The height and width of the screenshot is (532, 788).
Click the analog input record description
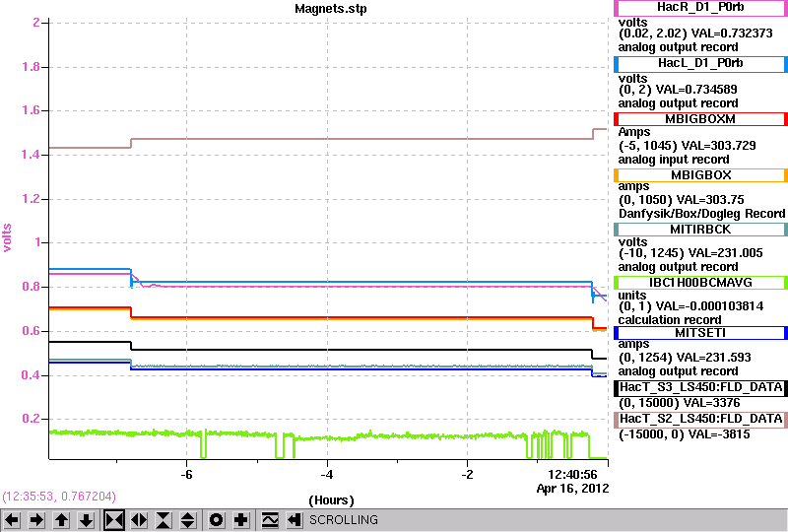[674, 160]
